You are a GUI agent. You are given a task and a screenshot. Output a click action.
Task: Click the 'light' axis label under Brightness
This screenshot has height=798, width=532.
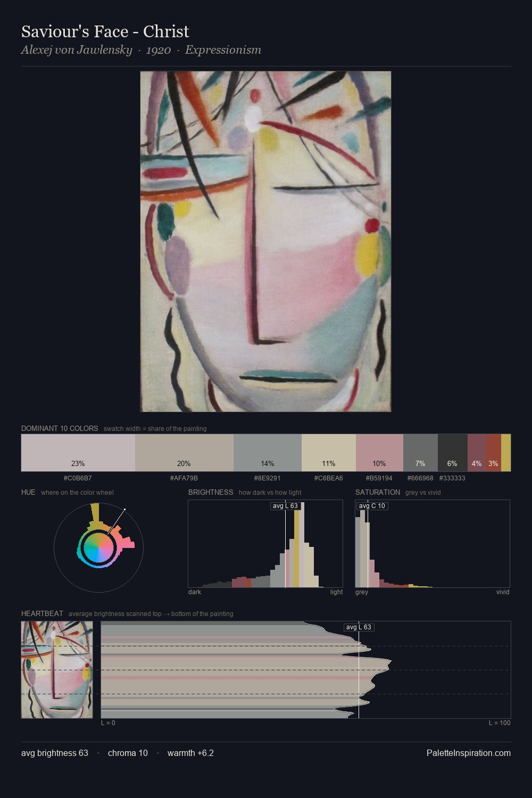click(x=336, y=592)
